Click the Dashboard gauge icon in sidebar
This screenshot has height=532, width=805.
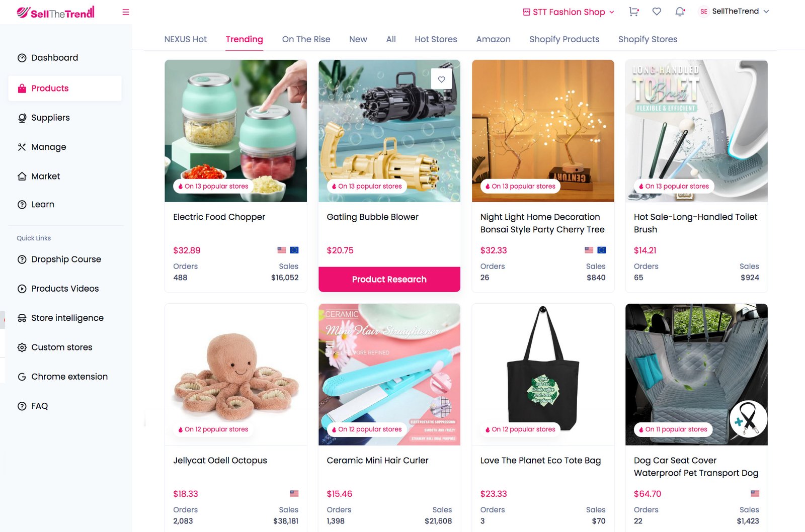click(22, 58)
